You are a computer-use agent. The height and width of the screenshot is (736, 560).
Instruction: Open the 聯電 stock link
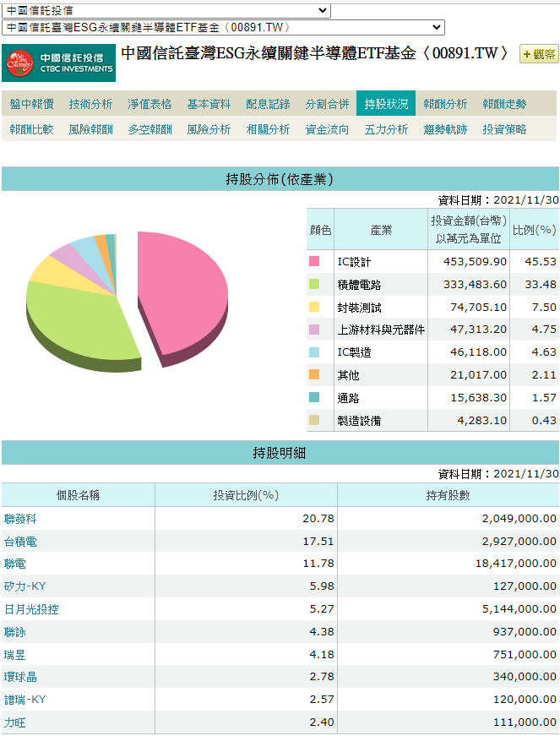(15, 564)
